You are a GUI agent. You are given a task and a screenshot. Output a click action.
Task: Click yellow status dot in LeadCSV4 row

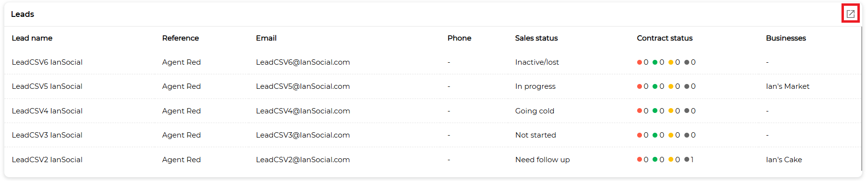click(671, 111)
